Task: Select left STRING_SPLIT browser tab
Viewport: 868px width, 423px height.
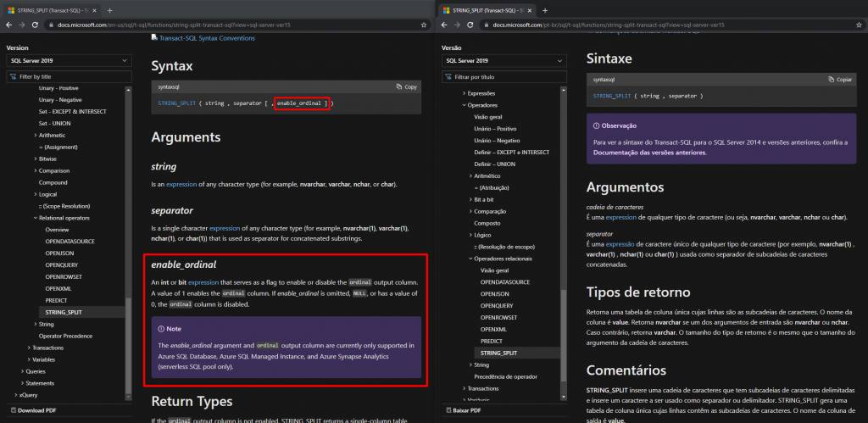Action: (50, 10)
